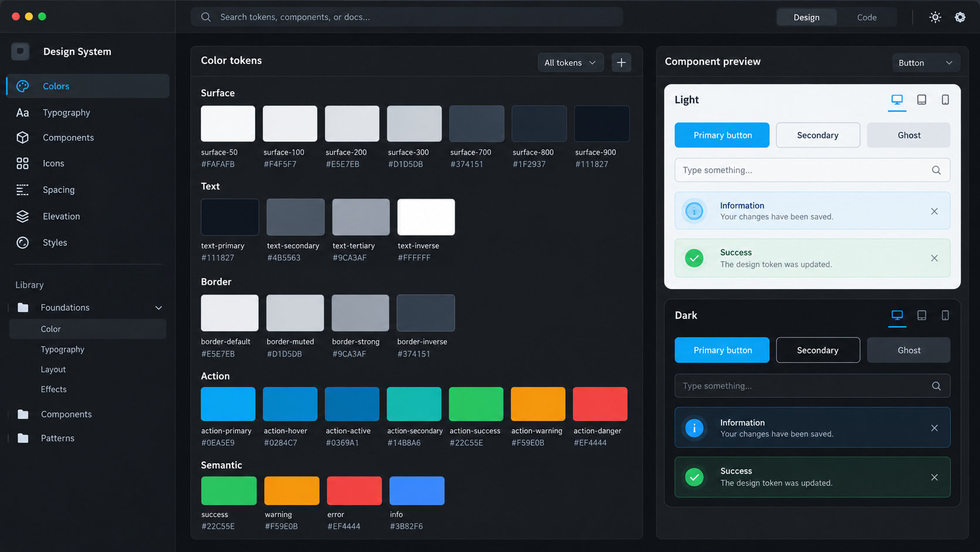980x552 pixels.
Task: Dismiss the Information alert in Light preview
Action: (934, 211)
